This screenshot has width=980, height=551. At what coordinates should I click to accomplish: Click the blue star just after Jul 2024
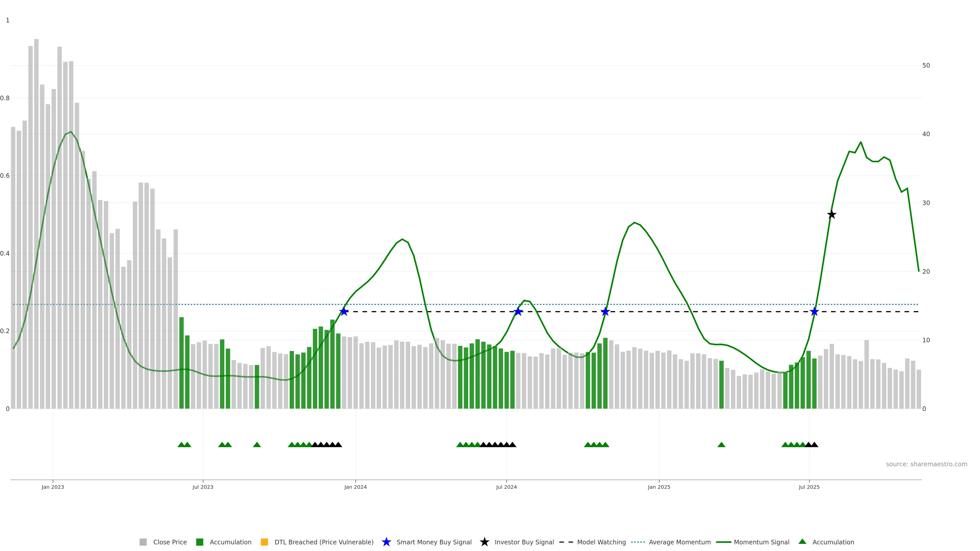(x=518, y=311)
